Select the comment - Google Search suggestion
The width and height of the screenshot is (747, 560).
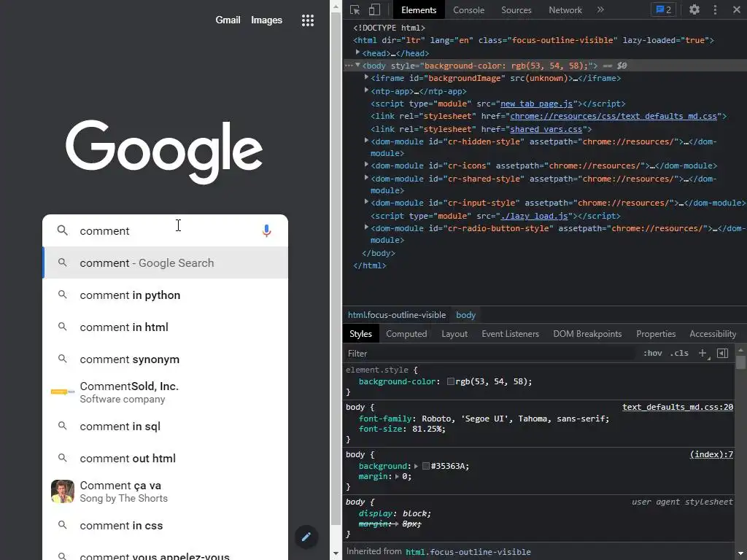click(166, 262)
